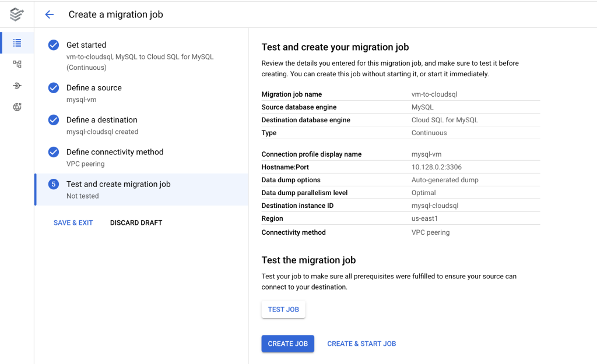Click CREATE & START JOB

(361, 344)
